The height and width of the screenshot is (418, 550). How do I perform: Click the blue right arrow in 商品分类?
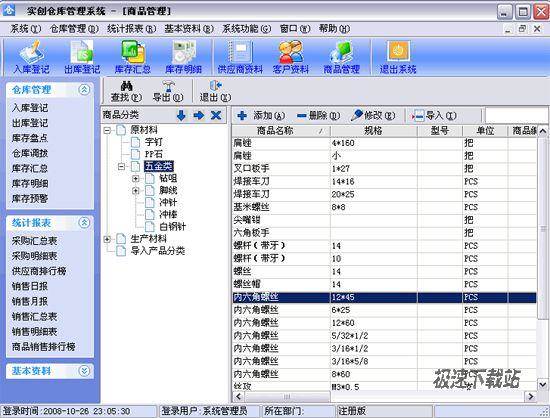click(199, 115)
